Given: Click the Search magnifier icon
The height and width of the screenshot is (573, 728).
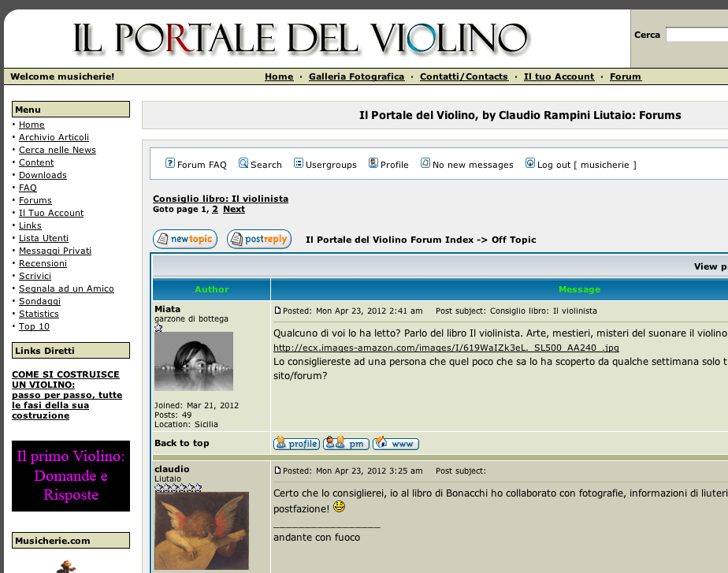Looking at the screenshot, I should pos(243,163).
